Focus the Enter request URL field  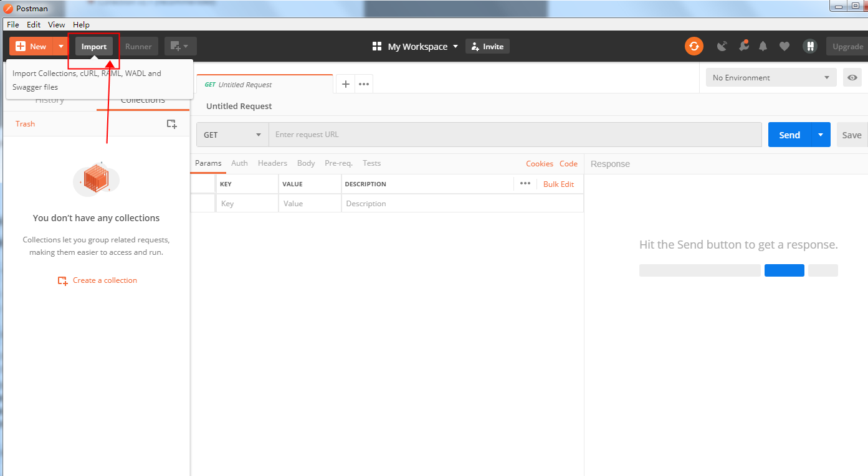pos(515,135)
